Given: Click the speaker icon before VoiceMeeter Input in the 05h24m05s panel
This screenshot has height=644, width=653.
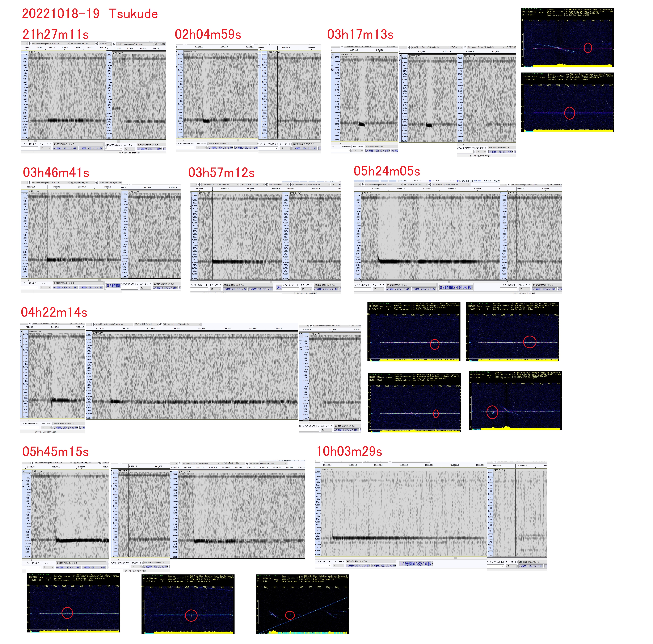Looking at the screenshot, I should pos(430,184).
